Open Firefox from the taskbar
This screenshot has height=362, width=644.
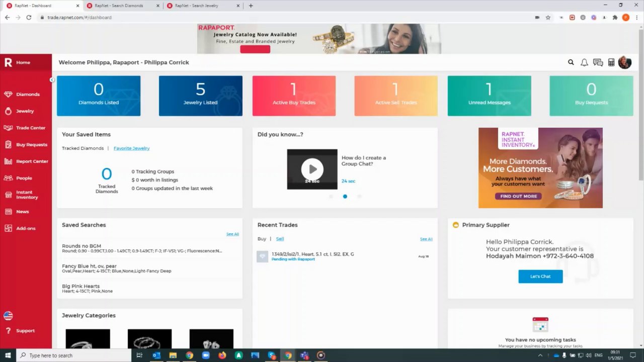point(222,355)
